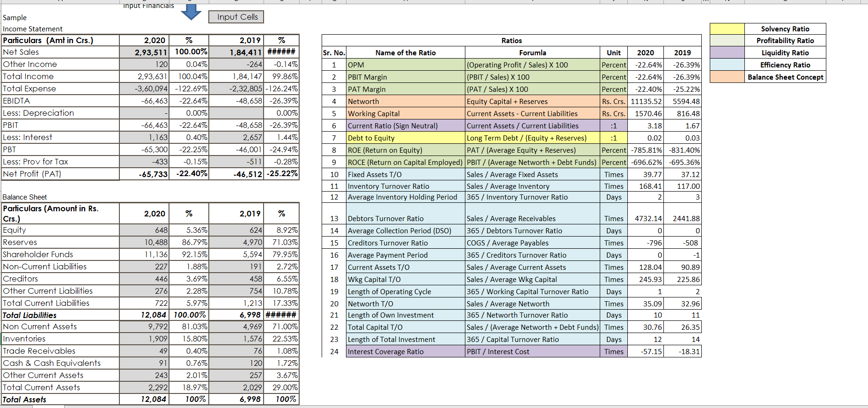
Task: Click the Total Liabilities row label
Action: (x=60, y=315)
